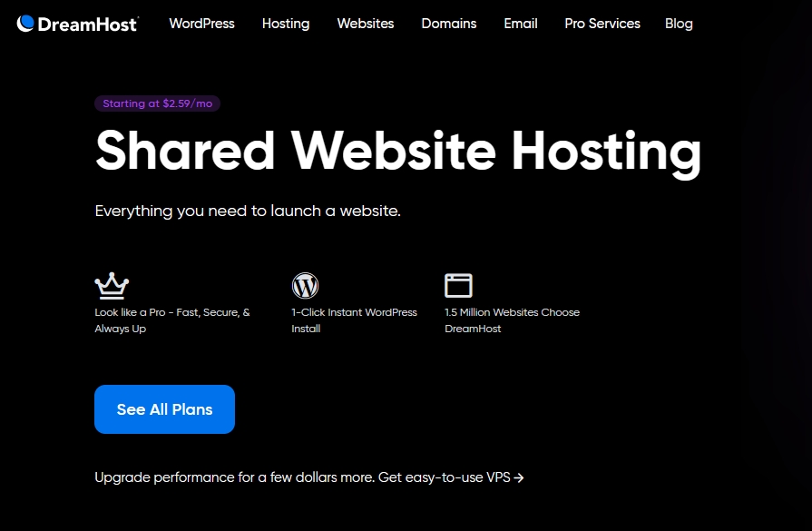Click the Starting at $2.59/mo badge
Screen dimensions: 812x531
158,103
